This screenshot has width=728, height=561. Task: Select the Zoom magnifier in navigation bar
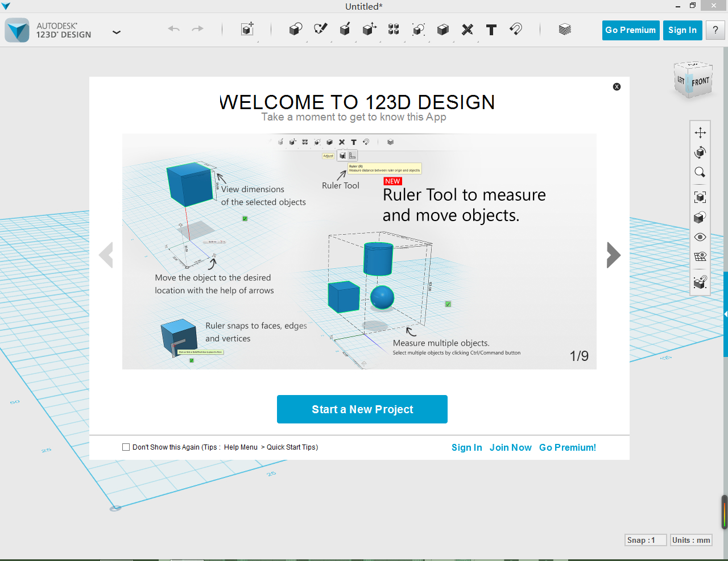click(700, 172)
